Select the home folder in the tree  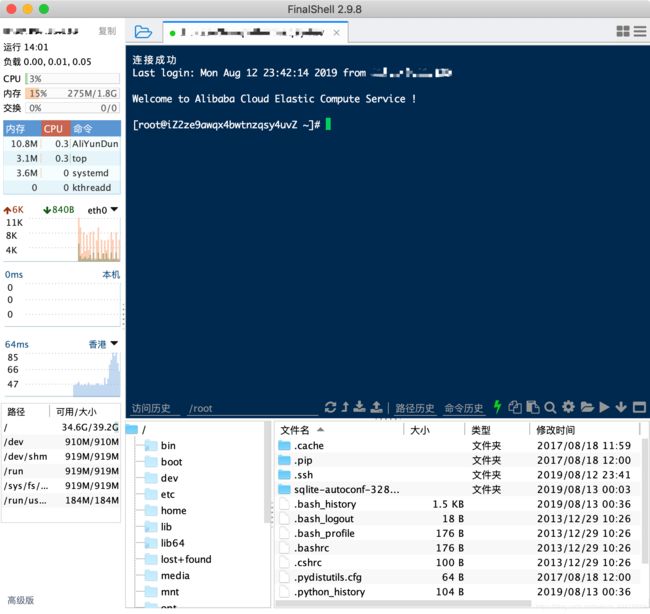pyautogui.click(x=166, y=510)
